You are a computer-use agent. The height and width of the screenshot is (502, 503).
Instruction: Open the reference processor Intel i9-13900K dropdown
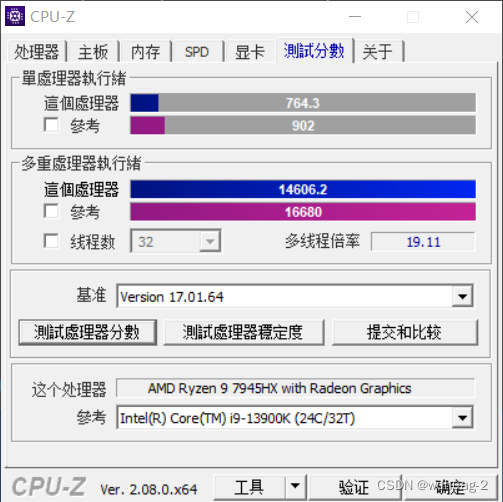point(462,417)
